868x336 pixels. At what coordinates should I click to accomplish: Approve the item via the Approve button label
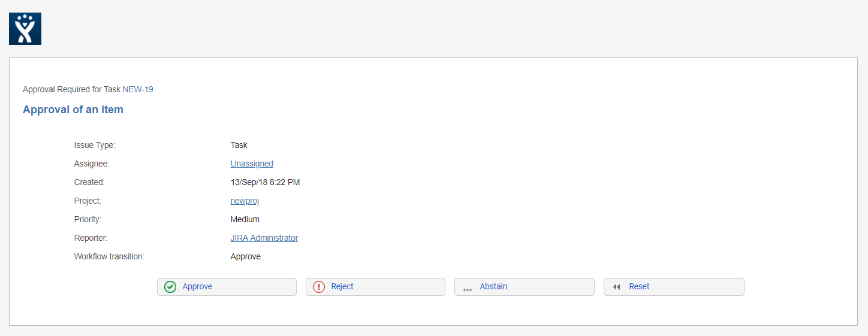197,287
